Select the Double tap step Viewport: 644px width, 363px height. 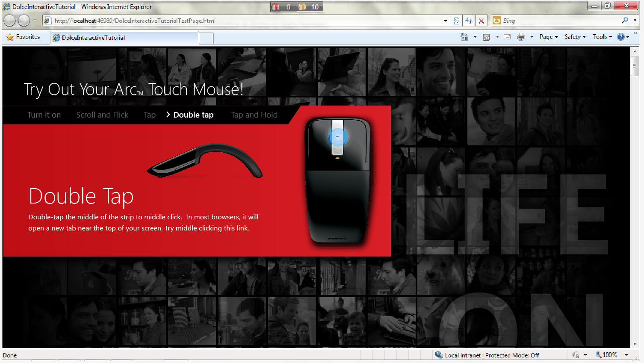click(193, 115)
